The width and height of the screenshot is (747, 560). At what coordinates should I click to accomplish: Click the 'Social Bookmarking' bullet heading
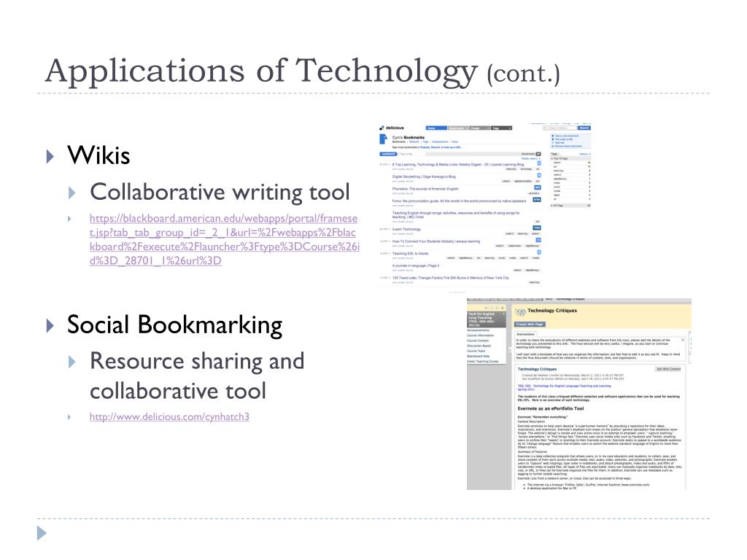point(174,325)
